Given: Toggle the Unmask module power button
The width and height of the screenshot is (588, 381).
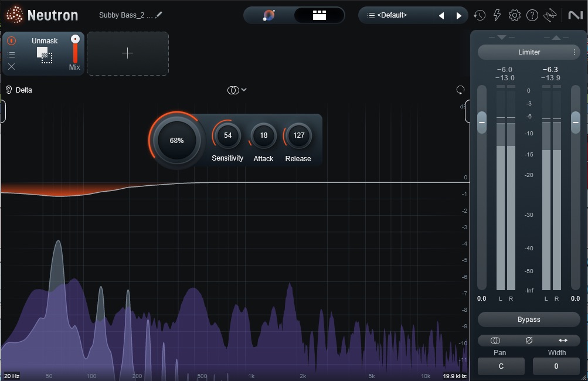Looking at the screenshot, I should click(x=12, y=40).
